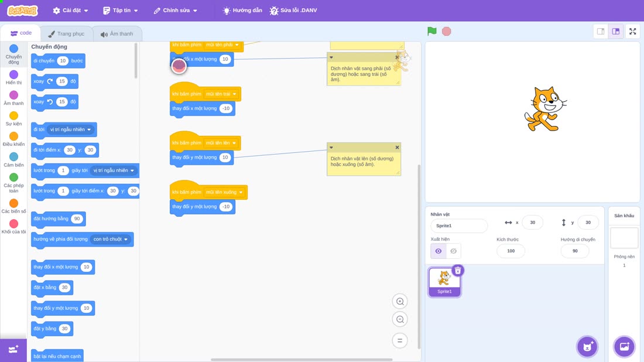Select the Các biến số category
Screen dimensions: 644x362
pos(13,206)
